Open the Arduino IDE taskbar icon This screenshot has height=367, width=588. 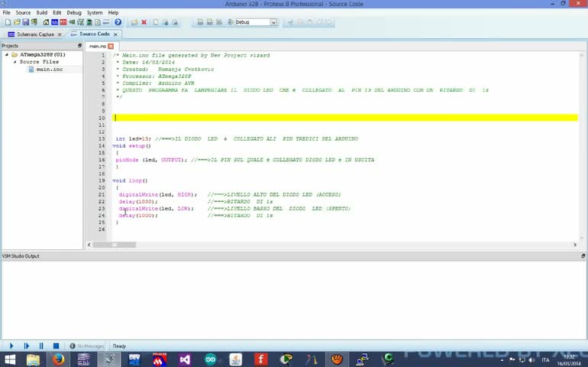(x=210, y=359)
